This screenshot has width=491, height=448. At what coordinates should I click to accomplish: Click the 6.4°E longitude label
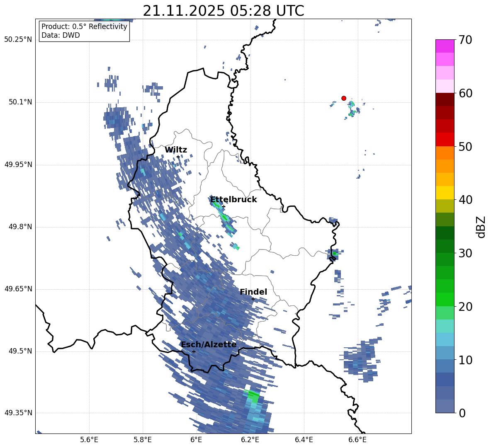pyautogui.click(x=304, y=440)
